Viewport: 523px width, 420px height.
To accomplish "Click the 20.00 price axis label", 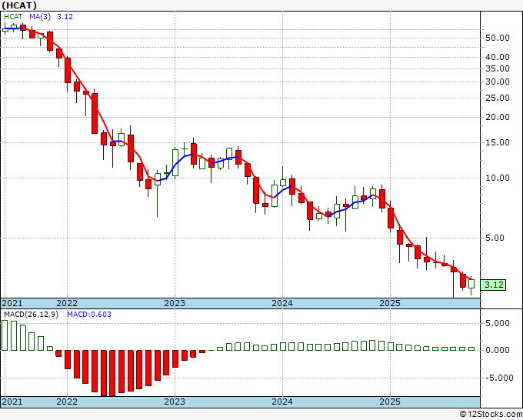I will 498,117.
